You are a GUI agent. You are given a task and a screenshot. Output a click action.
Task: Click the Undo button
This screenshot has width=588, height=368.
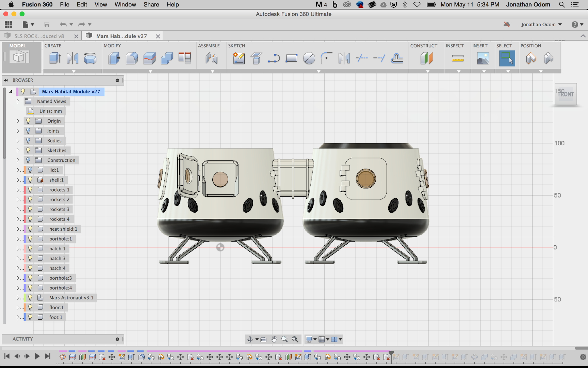point(63,24)
